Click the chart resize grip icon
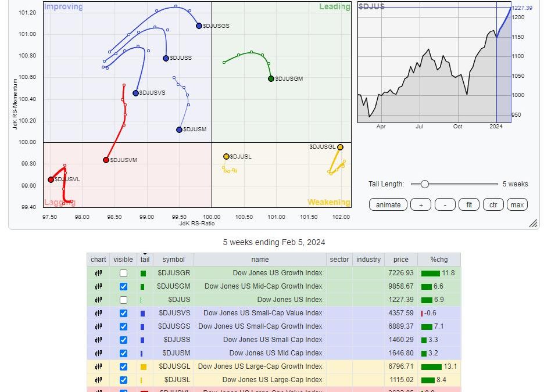 coord(533,223)
